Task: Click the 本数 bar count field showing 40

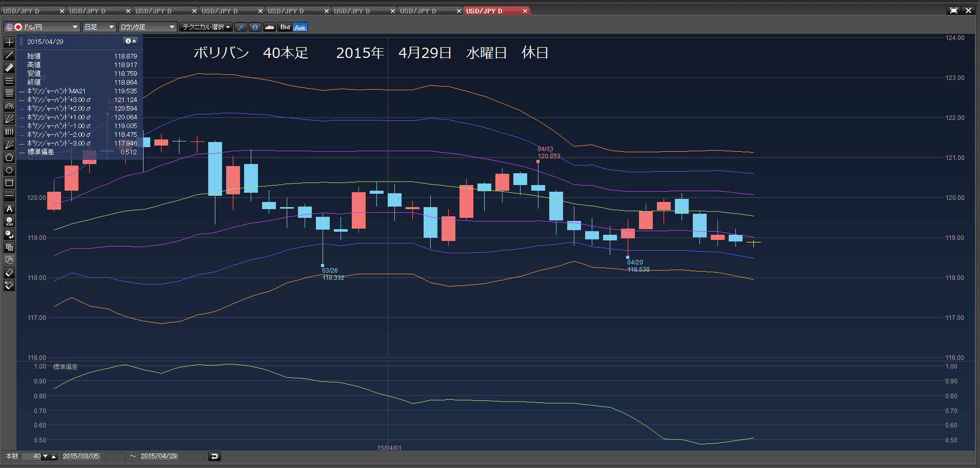Action: tap(32, 456)
